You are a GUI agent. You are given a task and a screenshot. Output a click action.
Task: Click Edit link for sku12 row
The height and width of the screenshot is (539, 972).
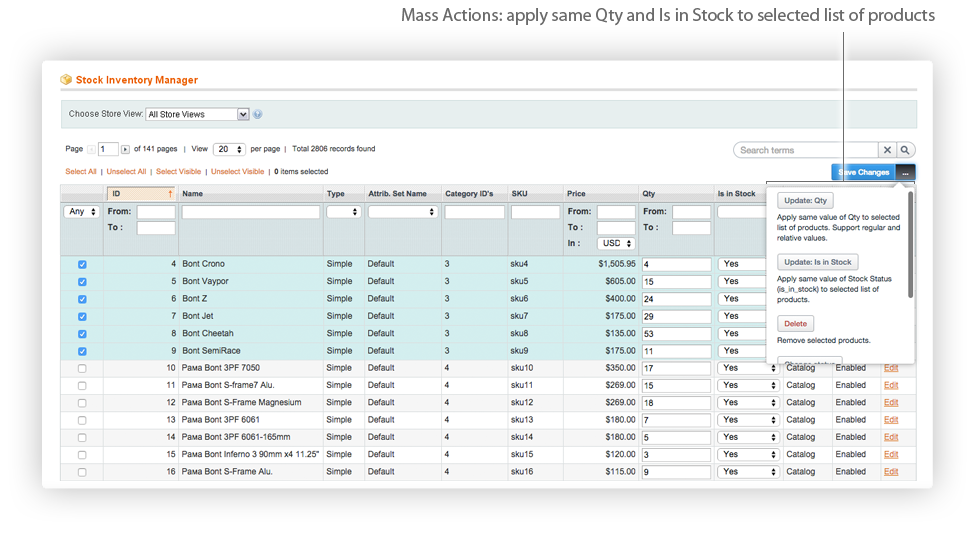pos(891,403)
